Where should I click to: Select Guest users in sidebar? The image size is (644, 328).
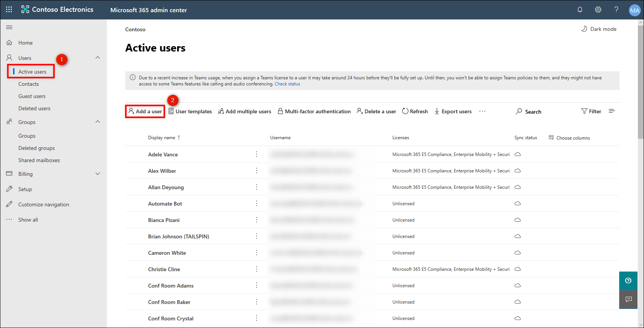(32, 96)
